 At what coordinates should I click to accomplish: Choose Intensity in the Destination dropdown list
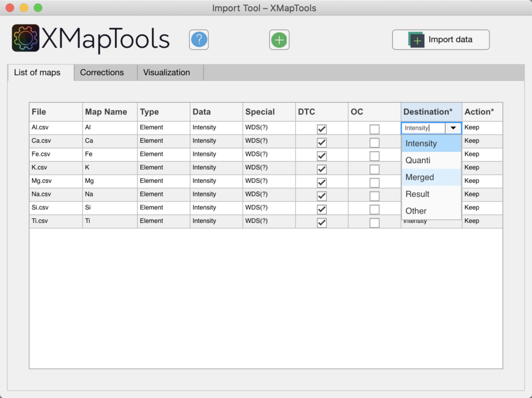(x=431, y=143)
